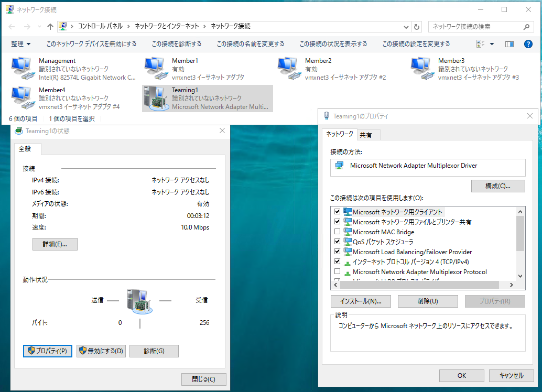Screen dimensions: 542x392
Task: Click Microsoft ネットワーク用クライアント item icon
Action: click(348, 212)
